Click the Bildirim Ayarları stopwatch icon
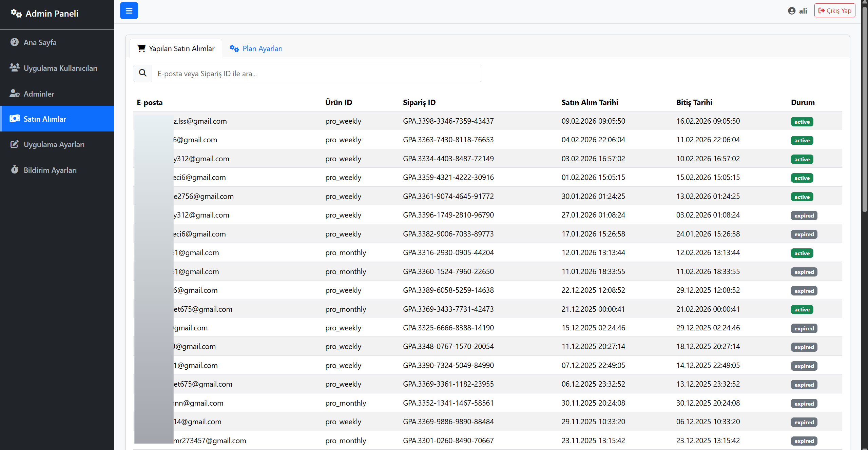 pyautogui.click(x=15, y=170)
